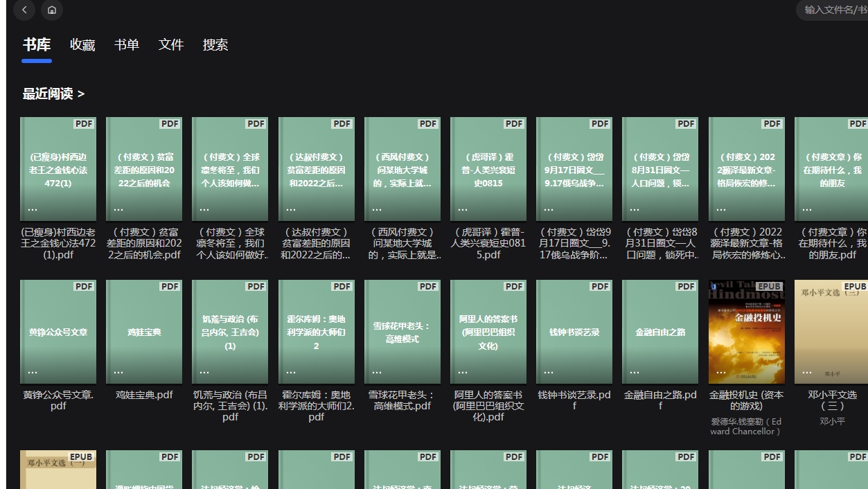Open more options on 阿里人的答案书 cover
868x489 pixels.
click(463, 373)
